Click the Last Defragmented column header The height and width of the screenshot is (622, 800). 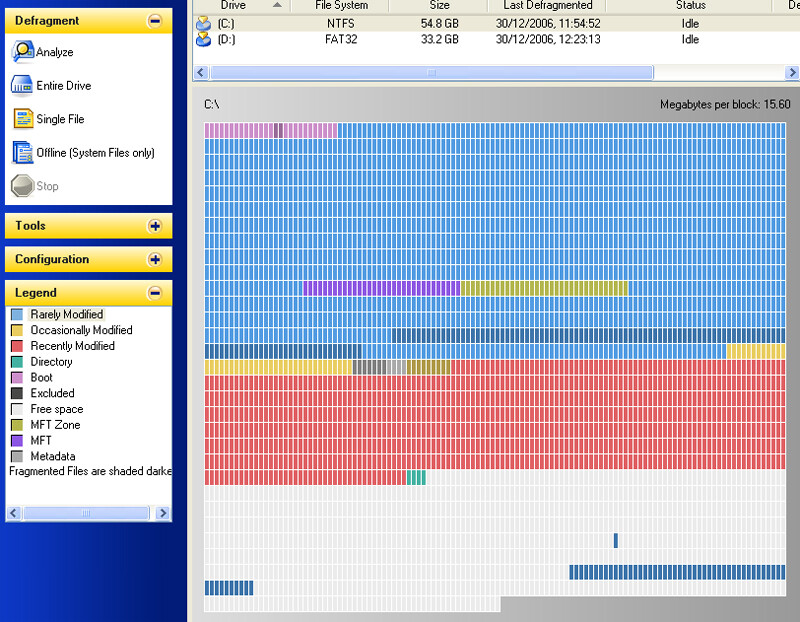[547, 6]
